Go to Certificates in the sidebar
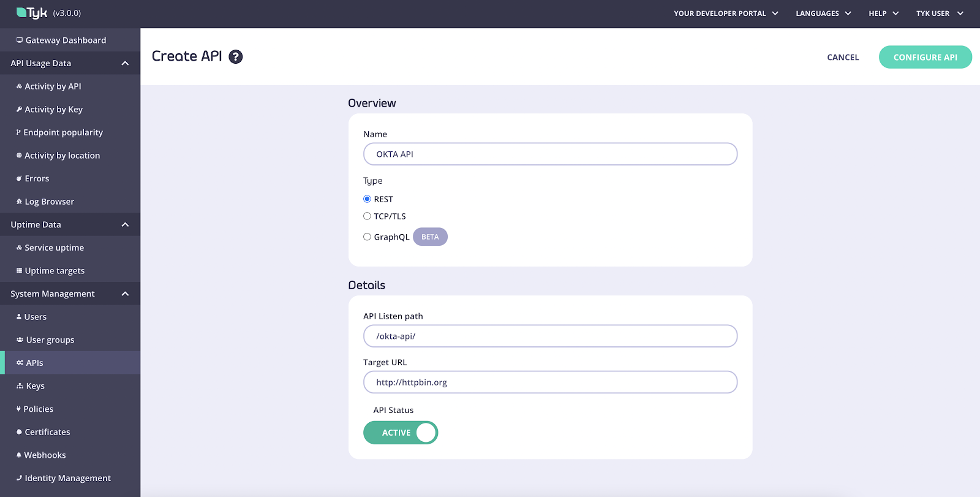Image resolution: width=980 pixels, height=497 pixels. (47, 432)
